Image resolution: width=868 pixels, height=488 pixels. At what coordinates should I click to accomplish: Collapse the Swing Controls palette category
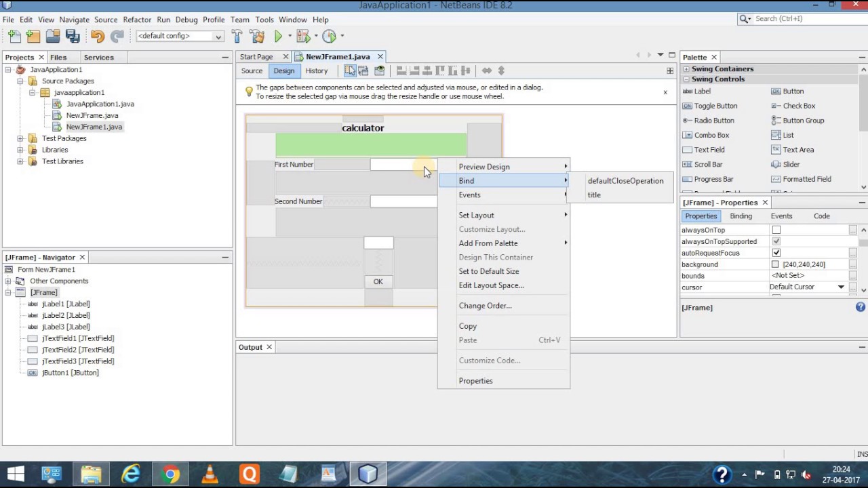point(686,79)
